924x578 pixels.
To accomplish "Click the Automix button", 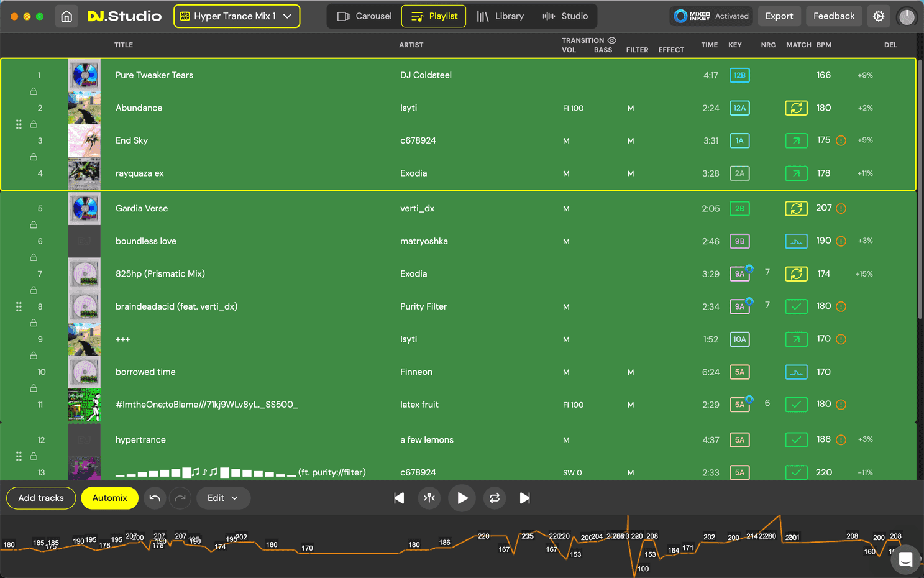I will (109, 498).
